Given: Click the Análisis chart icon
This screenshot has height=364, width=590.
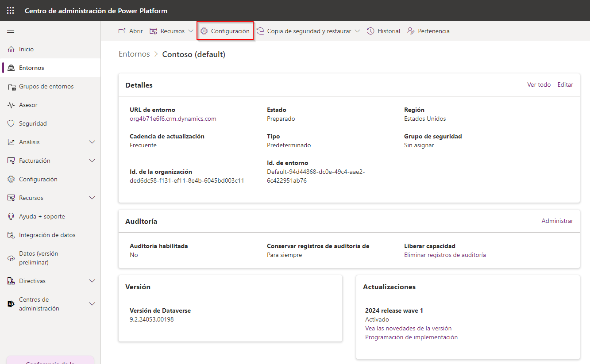Looking at the screenshot, I should (x=11, y=142).
